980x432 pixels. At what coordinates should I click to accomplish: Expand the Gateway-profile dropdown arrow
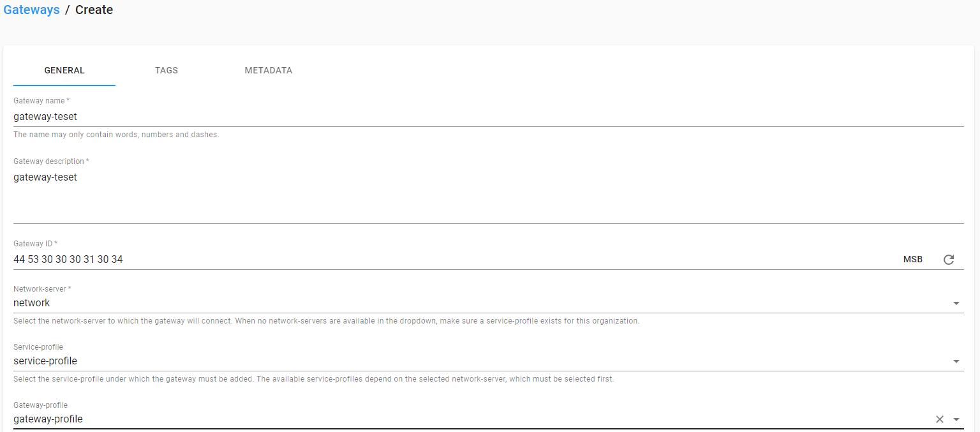(956, 419)
